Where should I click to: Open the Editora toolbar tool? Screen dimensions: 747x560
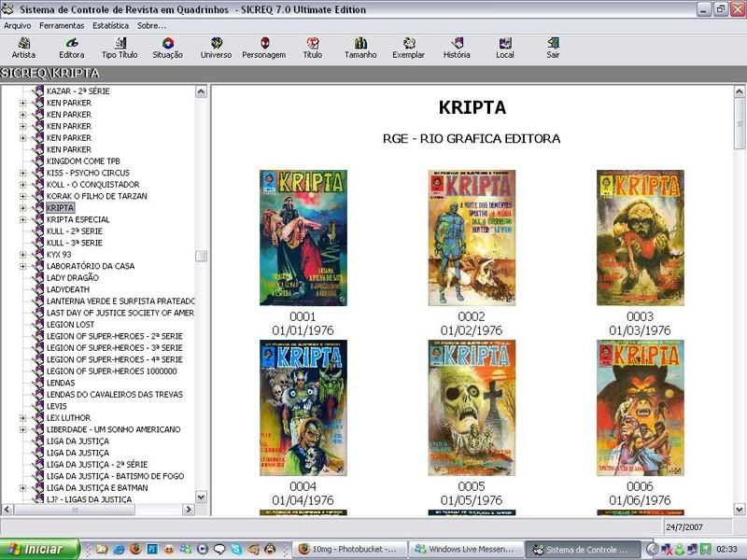[72, 48]
